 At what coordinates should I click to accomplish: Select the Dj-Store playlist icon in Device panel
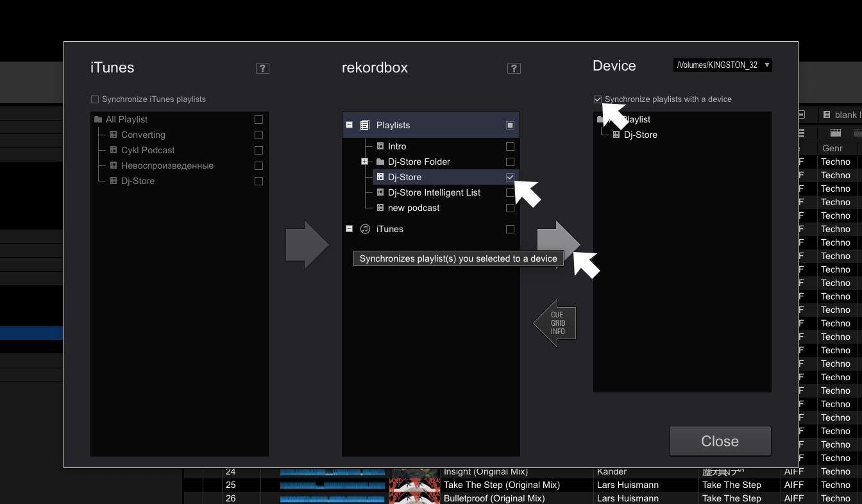pyautogui.click(x=616, y=135)
